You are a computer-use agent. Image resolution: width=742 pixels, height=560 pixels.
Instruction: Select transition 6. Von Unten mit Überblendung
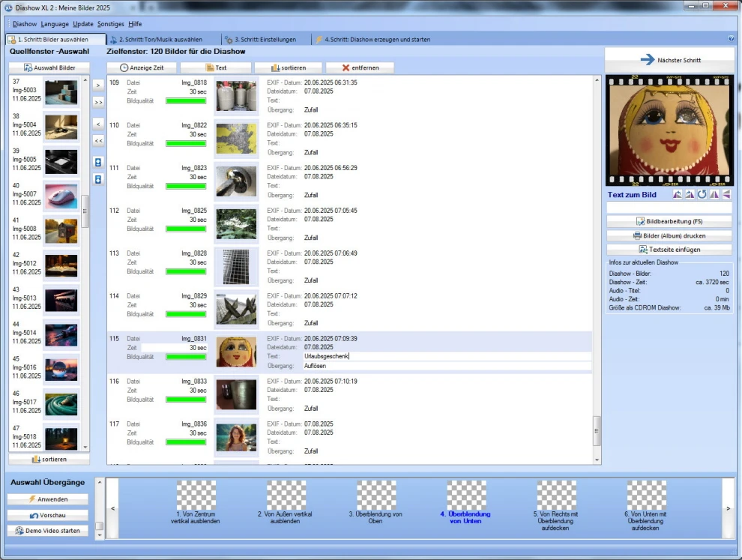[x=646, y=506]
